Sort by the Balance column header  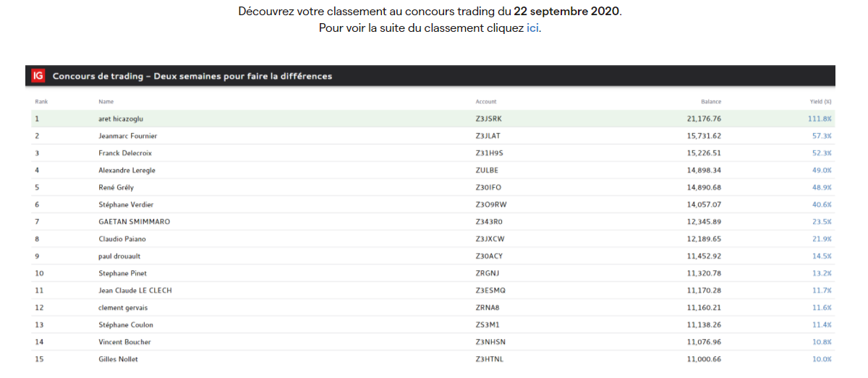[710, 102]
